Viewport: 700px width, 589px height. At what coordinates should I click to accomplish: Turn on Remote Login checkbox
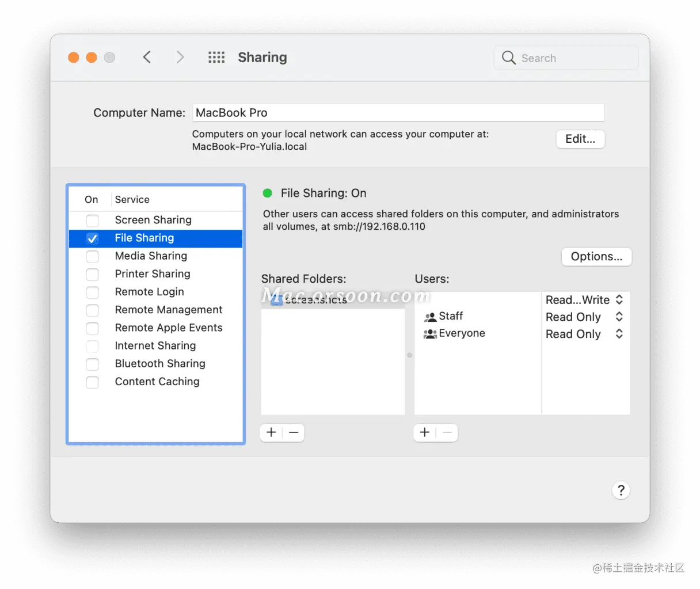pos(92,292)
